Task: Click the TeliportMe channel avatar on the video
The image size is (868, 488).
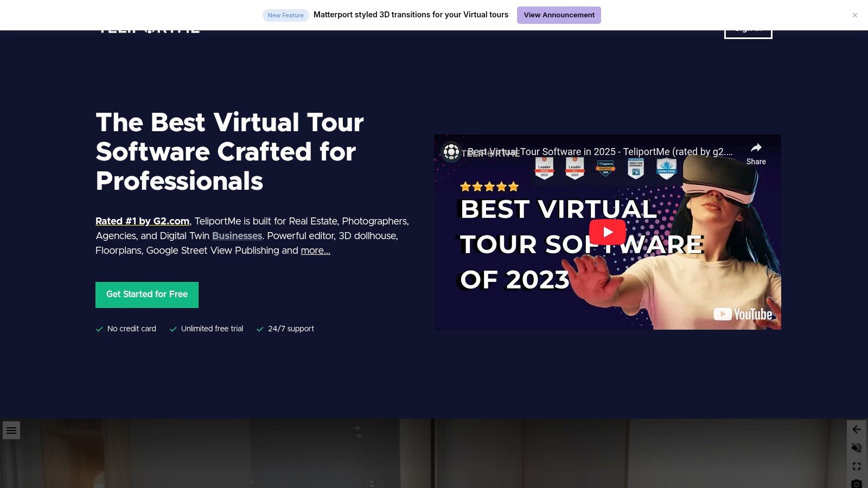Action: (451, 152)
